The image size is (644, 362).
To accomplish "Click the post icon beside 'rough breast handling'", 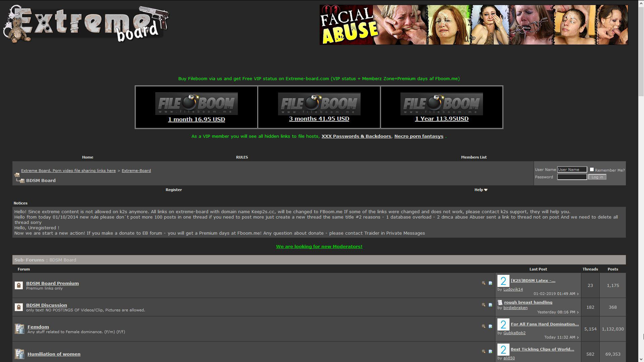I will [x=500, y=302].
